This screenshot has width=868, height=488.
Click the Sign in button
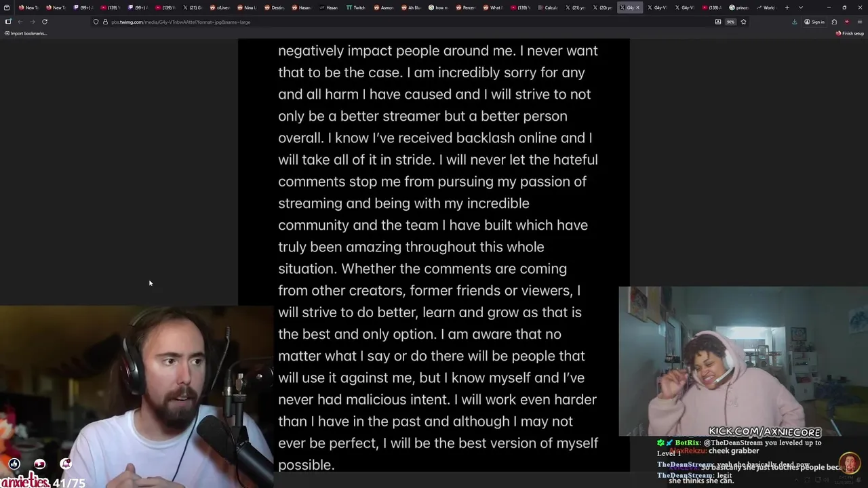pyautogui.click(x=814, y=22)
